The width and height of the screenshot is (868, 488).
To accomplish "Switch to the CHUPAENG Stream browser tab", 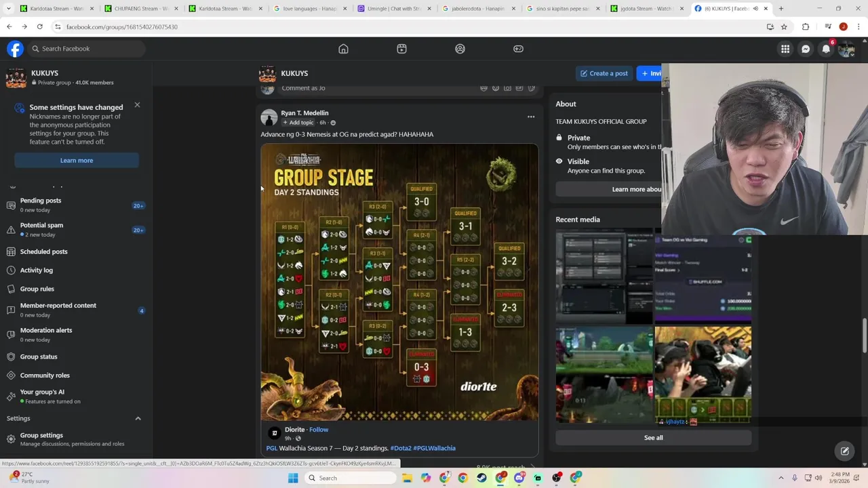I will coord(141,9).
